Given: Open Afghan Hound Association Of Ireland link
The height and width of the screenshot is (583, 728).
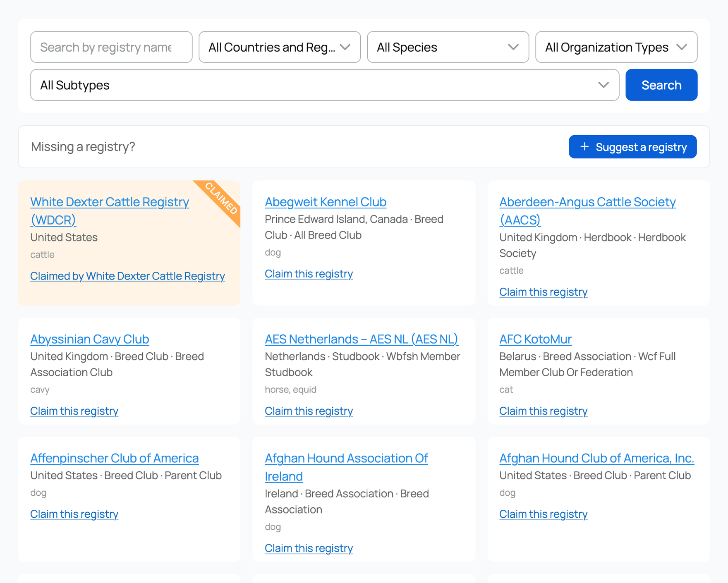Looking at the screenshot, I should tap(346, 467).
